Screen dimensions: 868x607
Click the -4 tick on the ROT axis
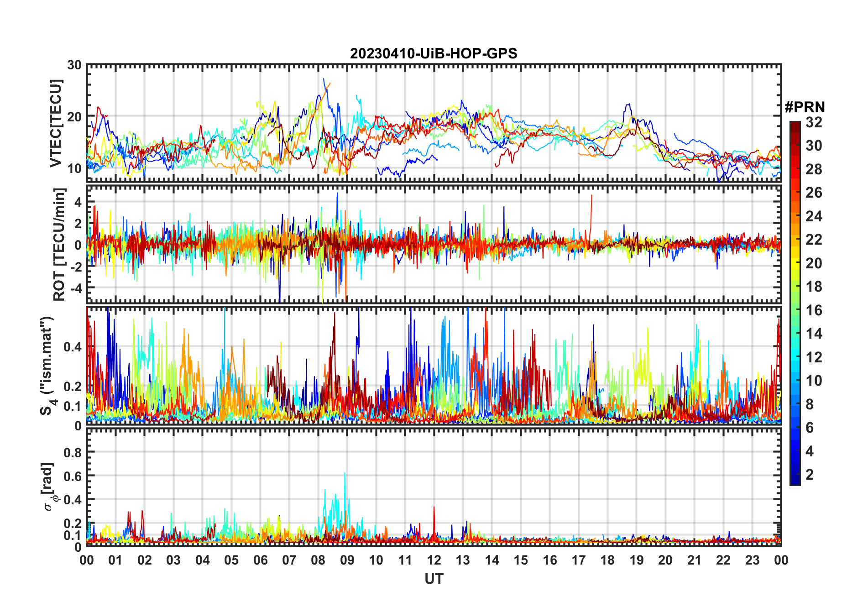coord(75,288)
